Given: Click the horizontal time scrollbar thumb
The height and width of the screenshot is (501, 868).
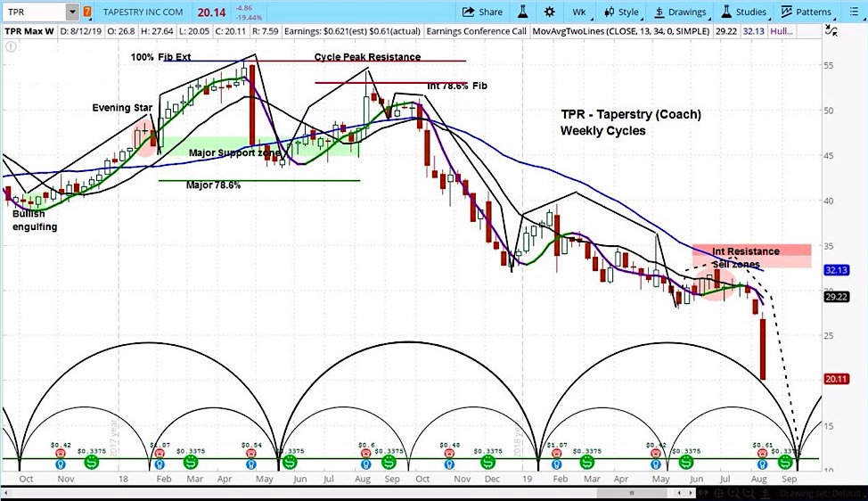Looking at the screenshot, I should [x=631, y=493].
